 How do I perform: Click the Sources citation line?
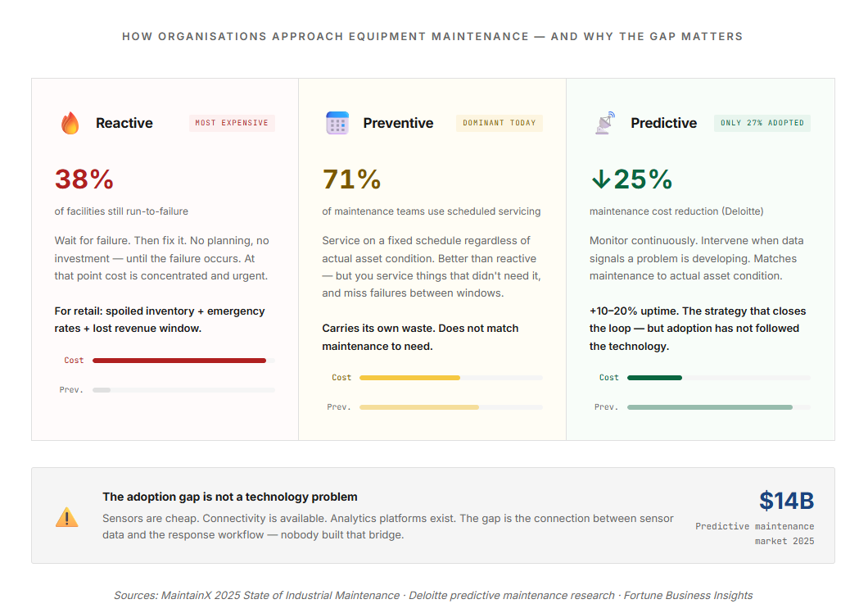(x=433, y=595)
